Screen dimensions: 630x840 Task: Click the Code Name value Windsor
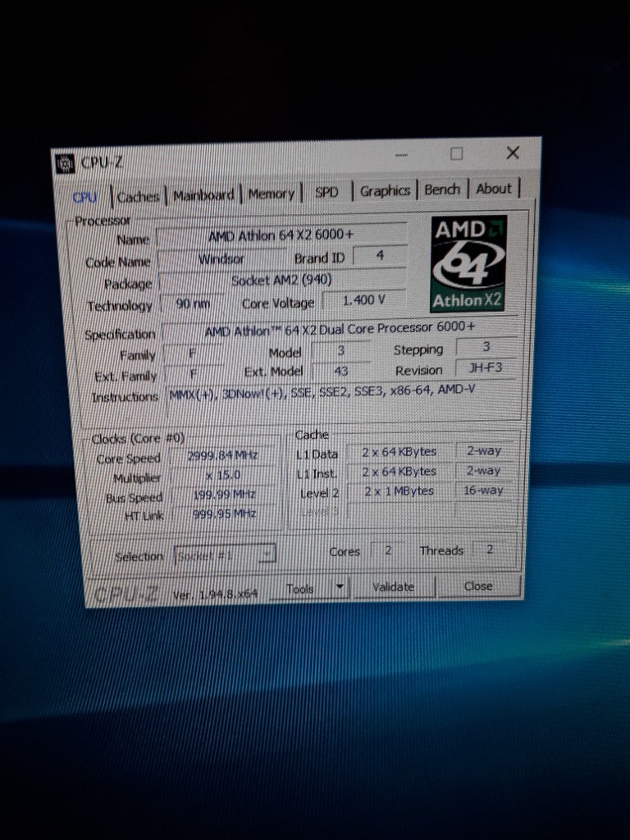[x=221, y=259]
